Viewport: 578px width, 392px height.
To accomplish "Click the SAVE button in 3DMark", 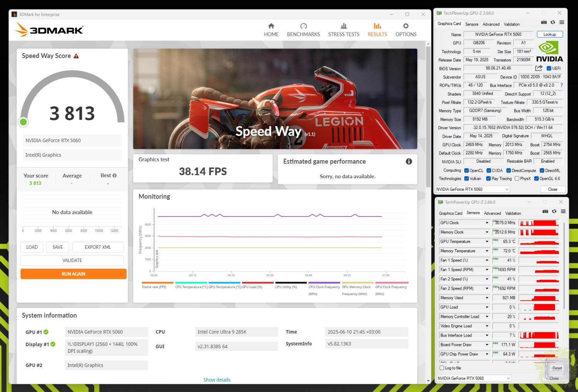I will tap(58, 247).
